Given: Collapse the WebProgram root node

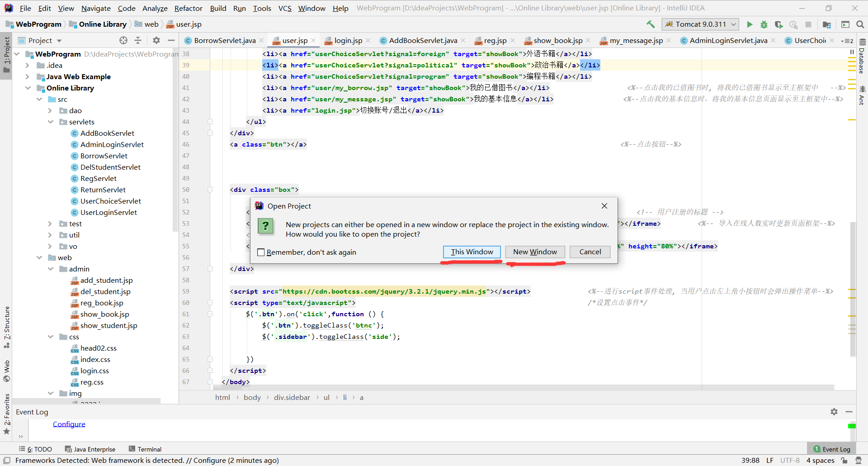Looking at the screenshot, I should [x=17, y=54].
